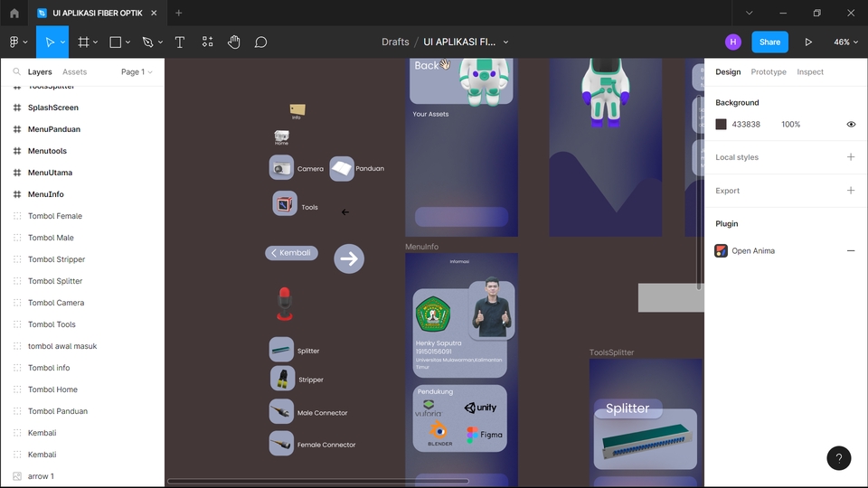Select the UI APLIKASI FIBER OPTIK file tab
The width and height of the screenshot is (868, 488).
pyautogui.click(x=97, y=13)
